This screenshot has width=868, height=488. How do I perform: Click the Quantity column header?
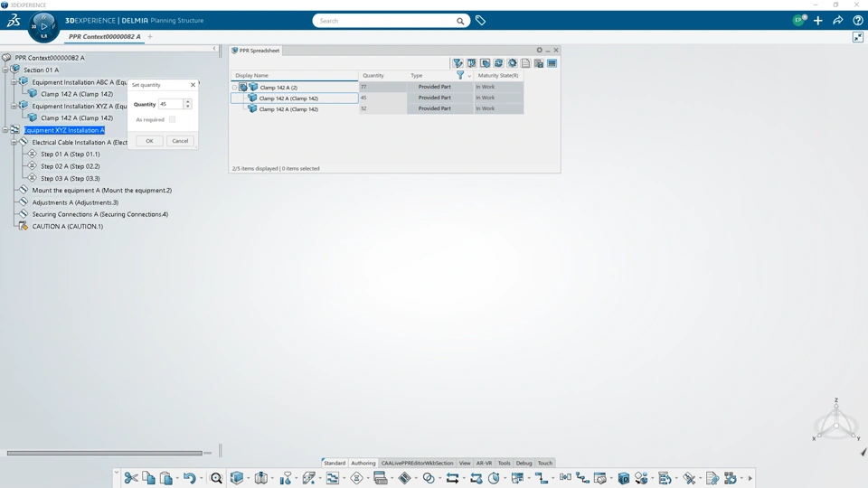382,75
